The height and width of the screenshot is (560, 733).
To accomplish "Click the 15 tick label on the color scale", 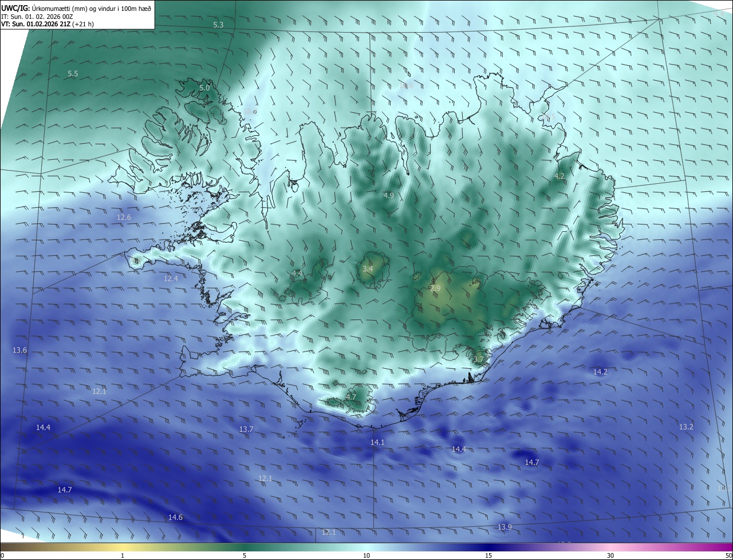I will 488,555.
